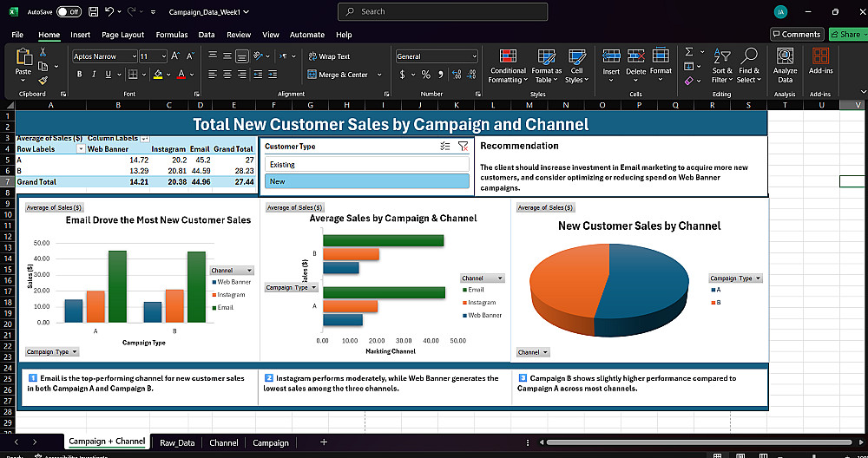868x458 pixels.
Task: Click the Fill Color paint bucket swatch
Action: pos(157,75)
